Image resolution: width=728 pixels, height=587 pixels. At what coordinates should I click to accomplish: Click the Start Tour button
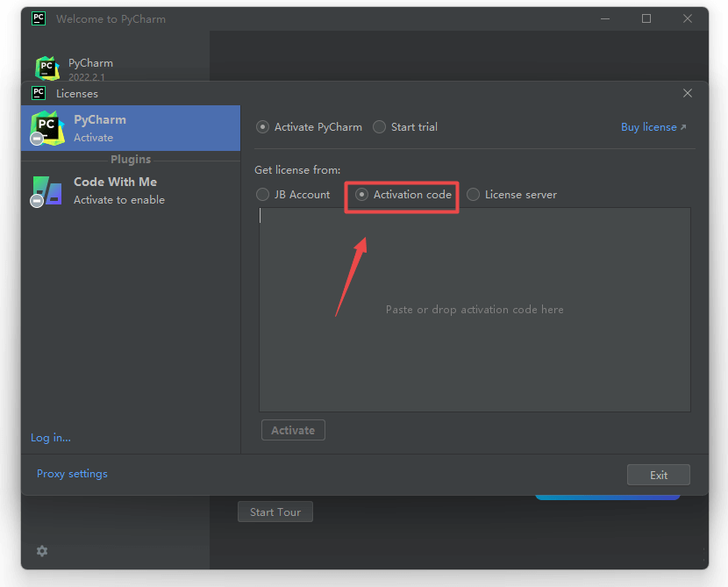[275, 512]
